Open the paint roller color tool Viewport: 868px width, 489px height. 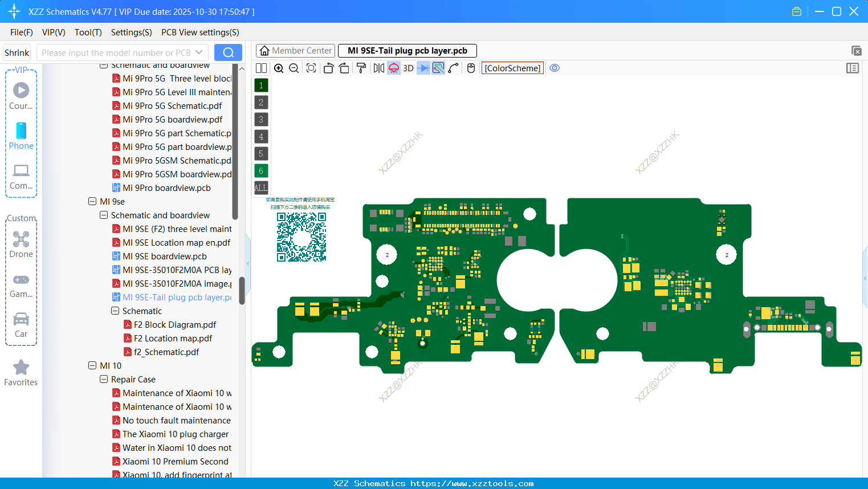[x=361, y=68]
